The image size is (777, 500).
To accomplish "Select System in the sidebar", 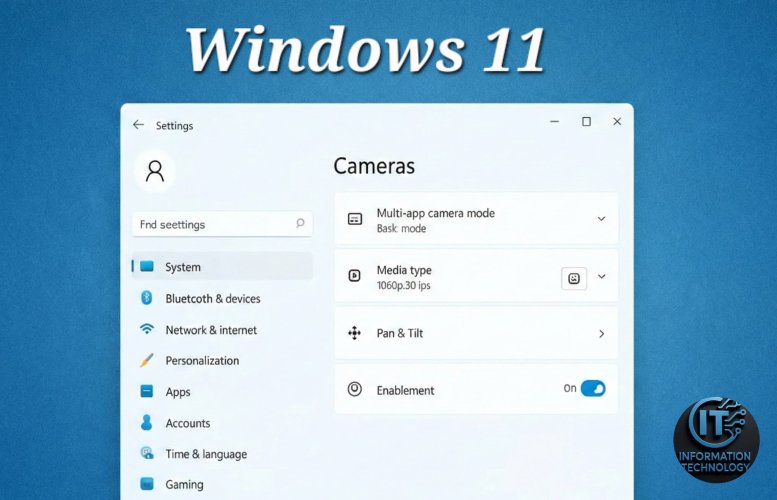I will coord(183,267).
